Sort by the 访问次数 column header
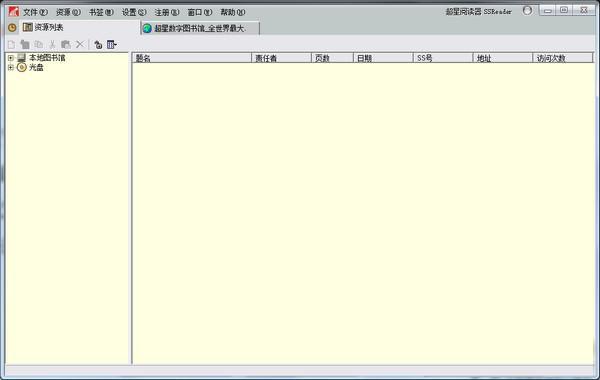The height and width of the screenshot is (380, 600). 563,58
